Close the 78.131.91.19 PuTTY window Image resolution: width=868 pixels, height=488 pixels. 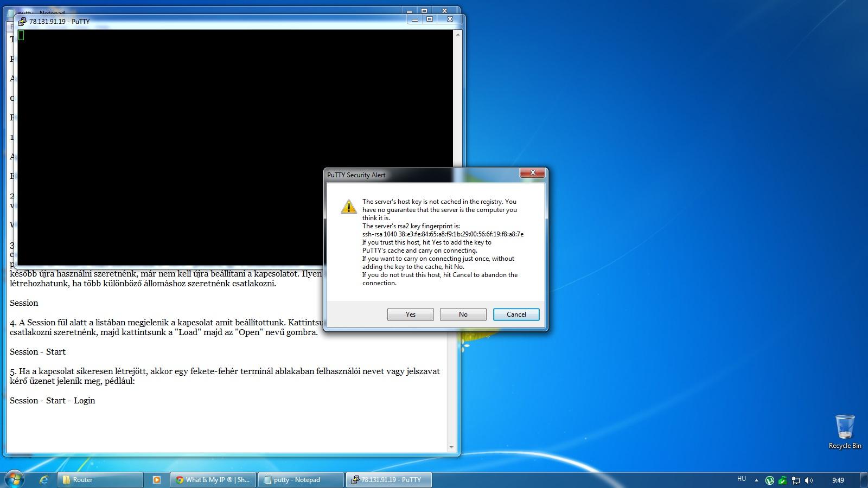click(449, 20)
